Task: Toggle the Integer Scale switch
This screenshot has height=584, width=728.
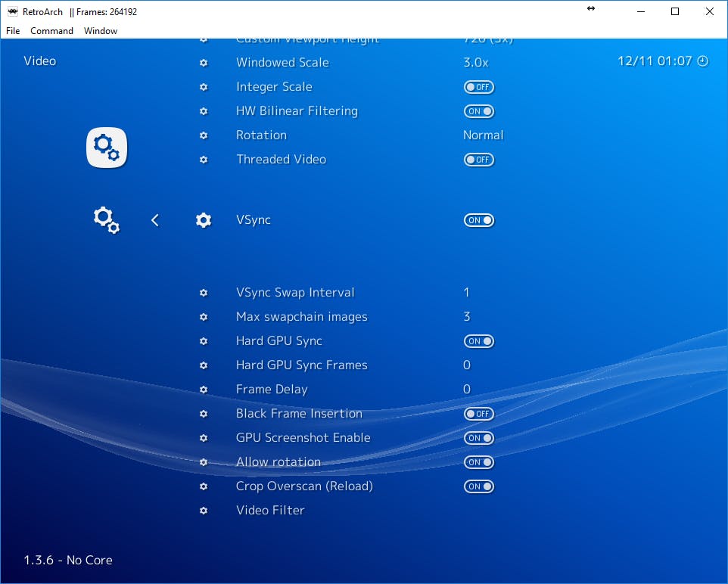Action: (x=479, y=87)
